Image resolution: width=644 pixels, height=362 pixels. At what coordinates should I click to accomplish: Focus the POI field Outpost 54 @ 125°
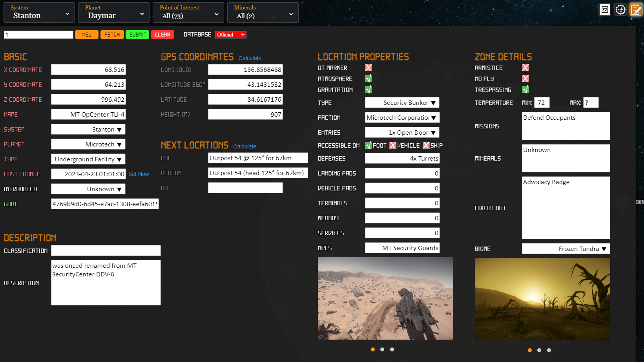coord(258,158)
